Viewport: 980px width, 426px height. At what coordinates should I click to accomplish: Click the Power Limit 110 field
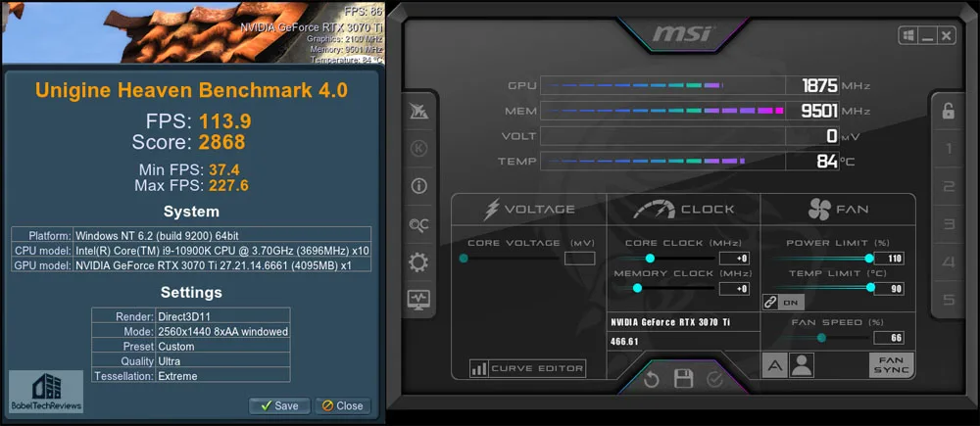tap(889, 258)
